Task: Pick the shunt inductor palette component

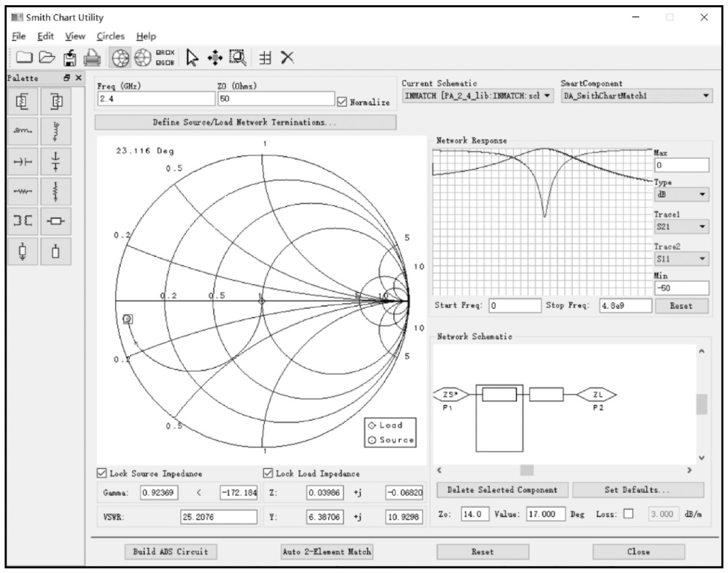Action: tap(55, 132)
